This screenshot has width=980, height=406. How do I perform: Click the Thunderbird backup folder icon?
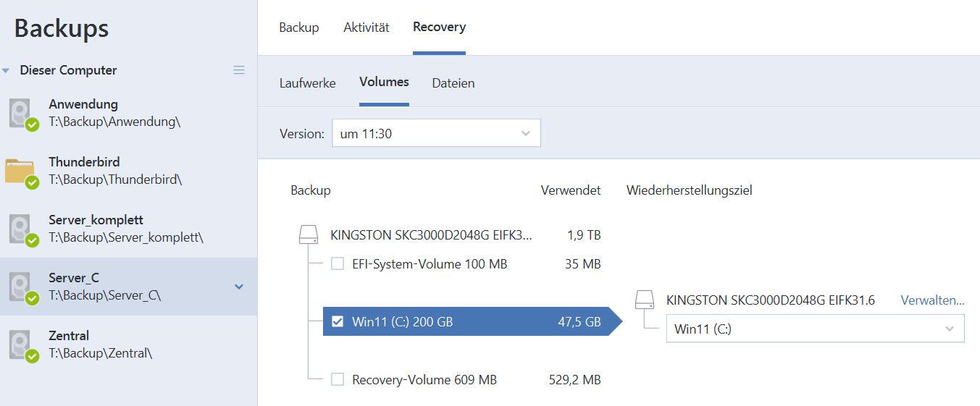tap(21, 172)
